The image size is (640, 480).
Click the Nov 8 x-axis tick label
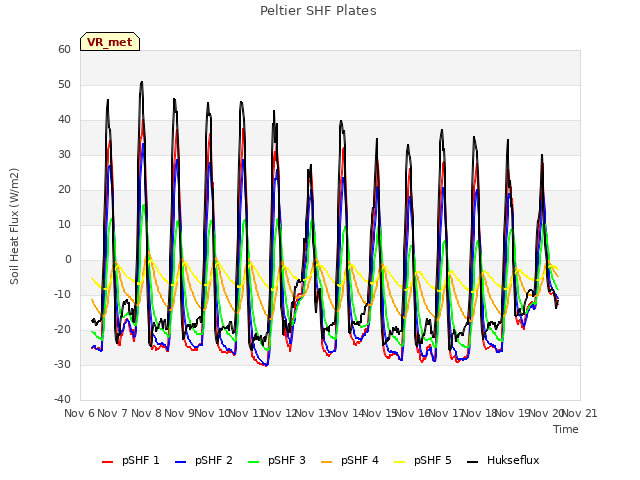(146, 413)
